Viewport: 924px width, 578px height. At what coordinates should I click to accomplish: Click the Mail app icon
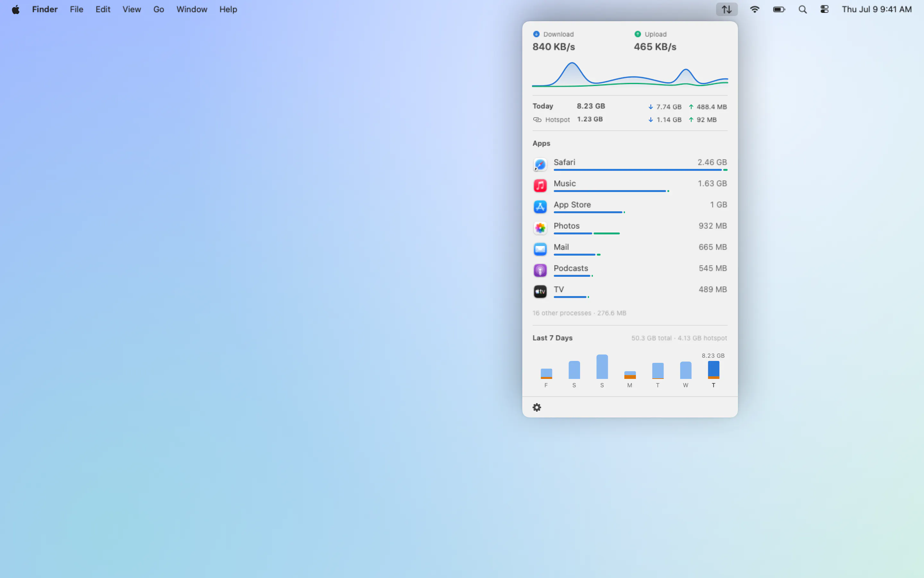pyautogui.click(x=540, y=249)
